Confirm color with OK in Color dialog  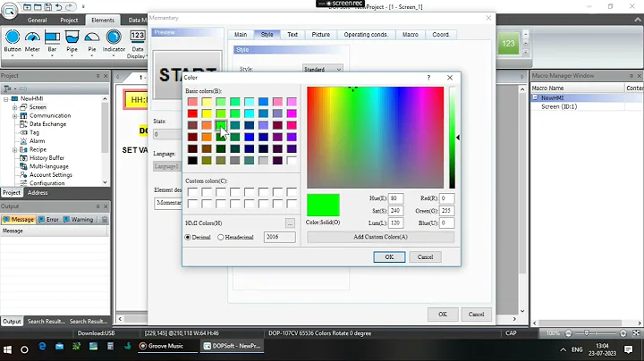389,257
